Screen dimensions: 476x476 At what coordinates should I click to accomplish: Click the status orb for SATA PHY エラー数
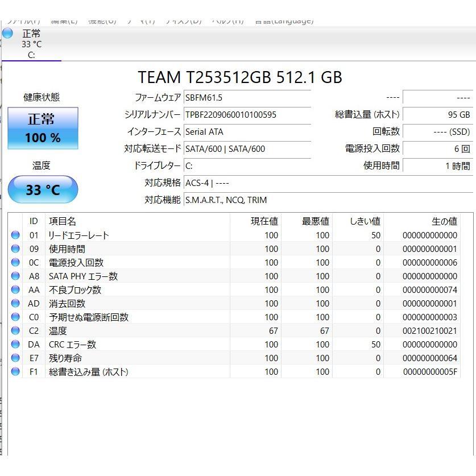tap(15, 276)
